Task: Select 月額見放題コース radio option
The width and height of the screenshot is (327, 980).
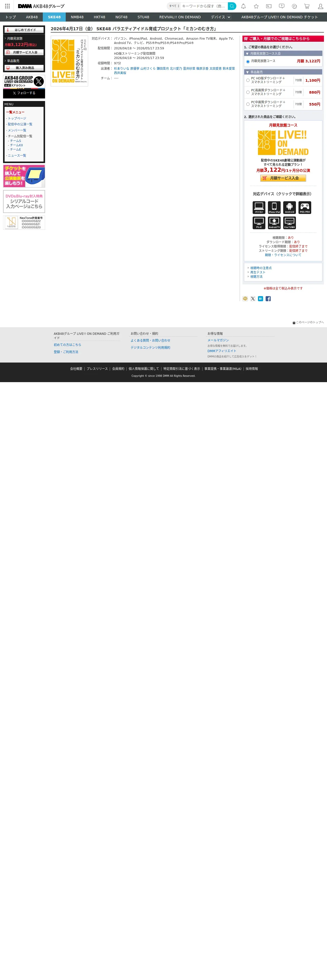Action: (248, 61)
